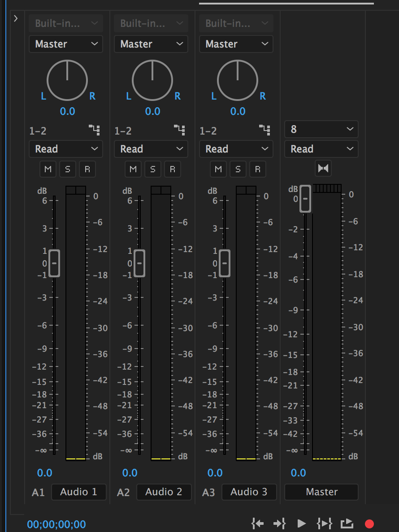The height and width of the screenshot is (532, 399).
Task: Open the Master track Read automation dropdown
Action: pos(321,149)
